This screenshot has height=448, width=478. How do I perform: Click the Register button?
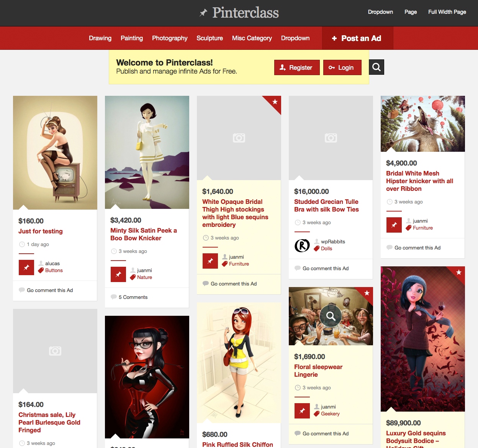point(297,67)
